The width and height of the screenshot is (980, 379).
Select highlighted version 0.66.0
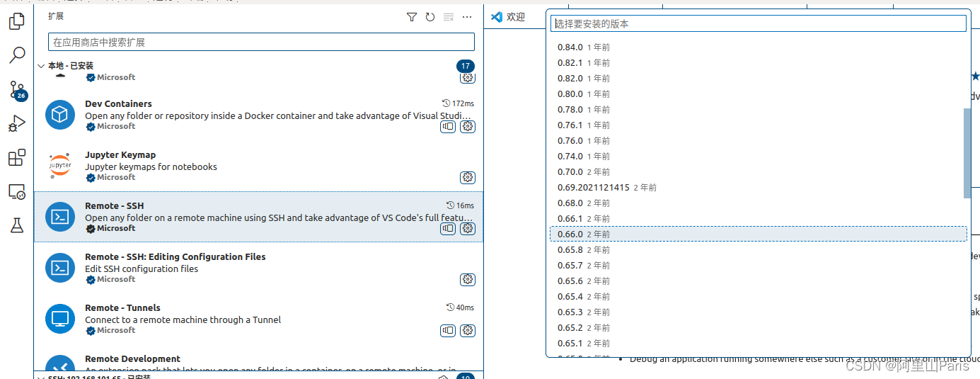[x=758, y=234]
